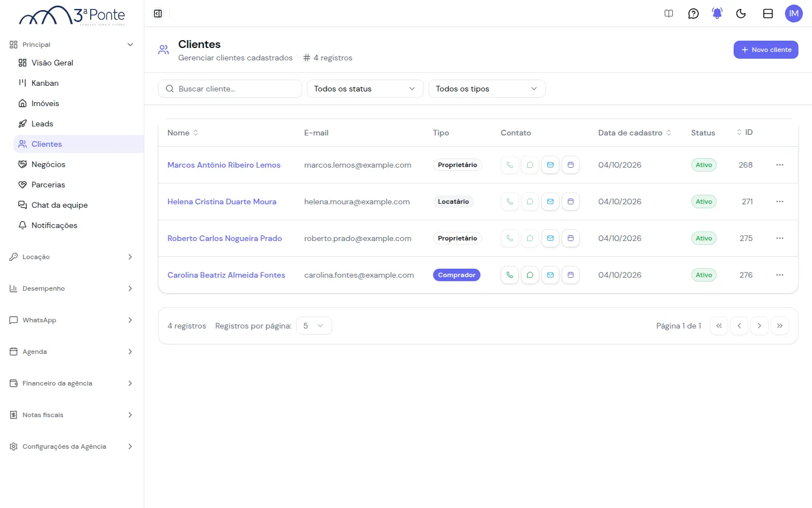The height and width of the screenshot is (508, 812).
Task: Go to next page button
Action: (x=760, y=326)
